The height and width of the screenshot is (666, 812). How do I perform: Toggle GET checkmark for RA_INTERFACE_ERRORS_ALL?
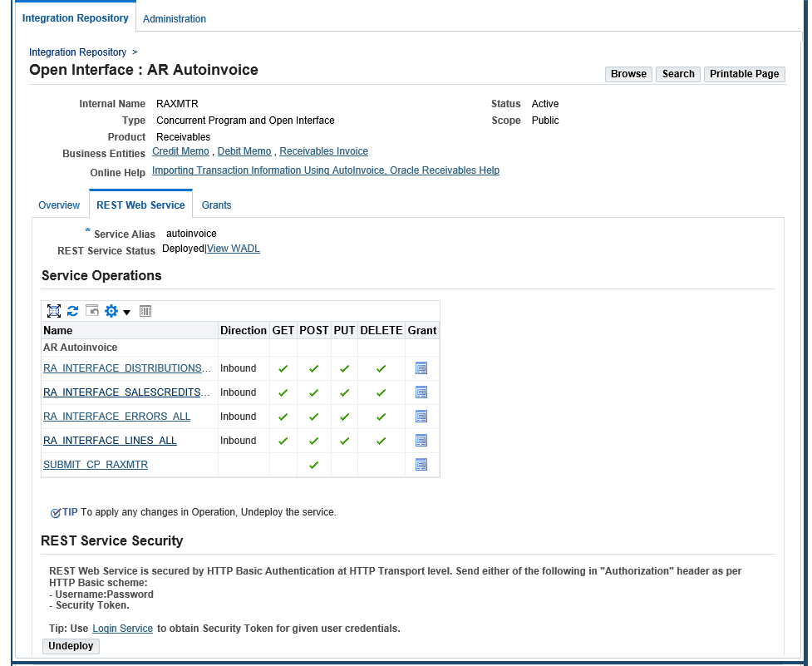[283, 417]
